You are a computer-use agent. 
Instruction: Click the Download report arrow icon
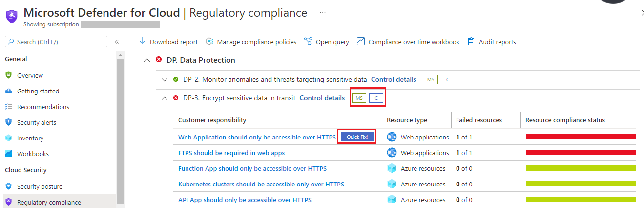tap(142, 42)
